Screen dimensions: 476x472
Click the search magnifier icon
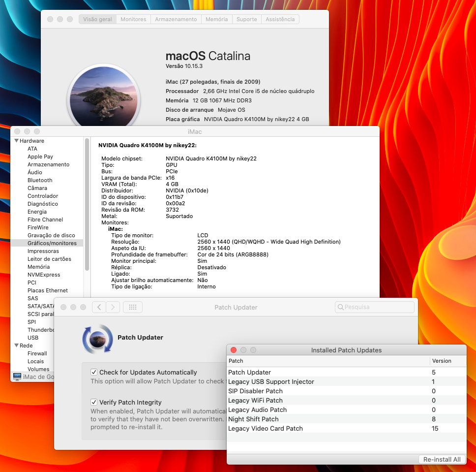tap(340, 307)
